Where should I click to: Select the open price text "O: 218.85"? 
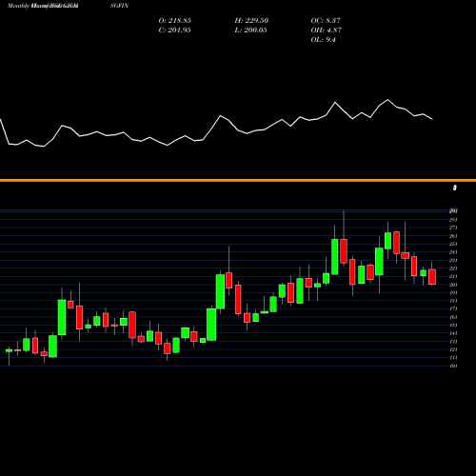tap(175, 21)
